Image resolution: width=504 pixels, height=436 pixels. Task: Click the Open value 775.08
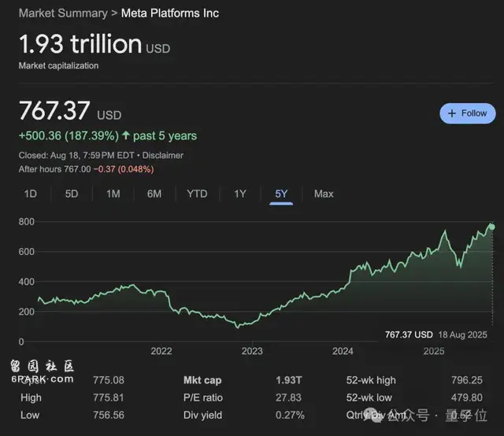coord(109,380)
